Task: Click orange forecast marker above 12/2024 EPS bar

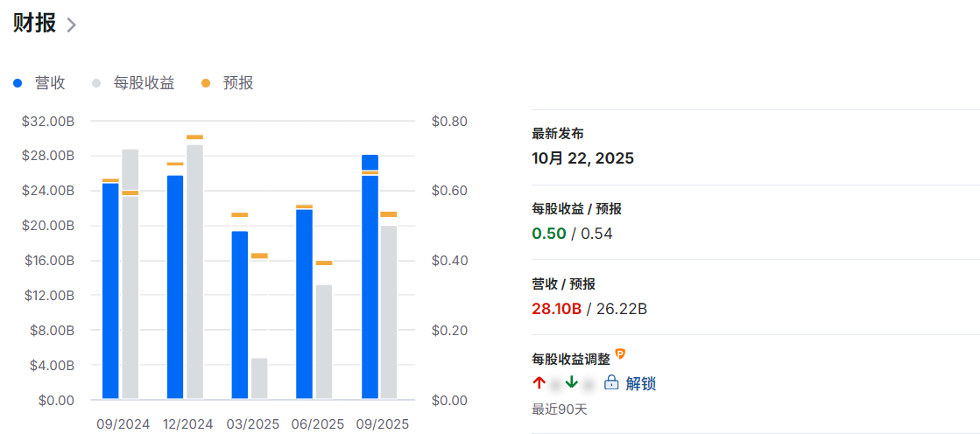Action: (x=194, y=137)
